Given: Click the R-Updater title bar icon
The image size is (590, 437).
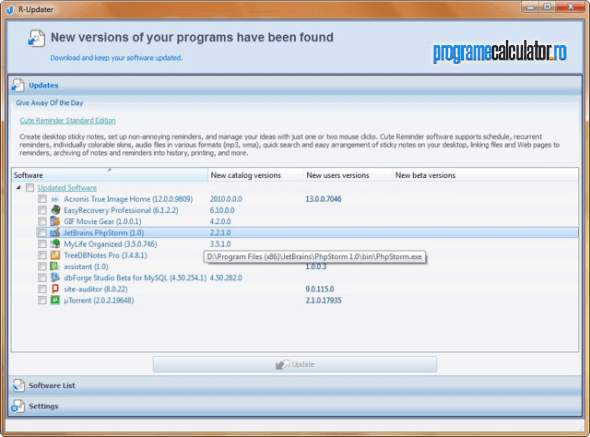Looking at the screenshot, I should click(x=10, y=9).
